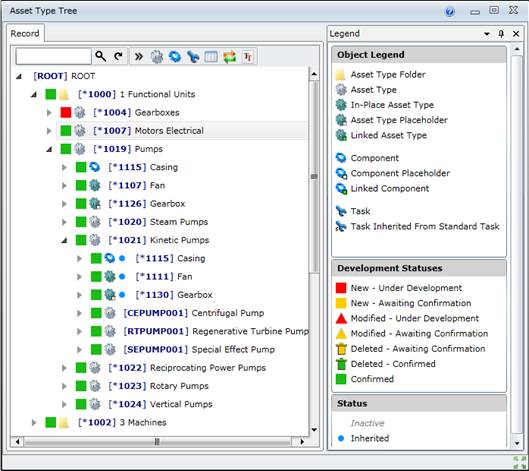Click the double chevron expand icon in the toolbar
Screen dimensions: 529x471
pyautogui.click(x=139, y=56)
